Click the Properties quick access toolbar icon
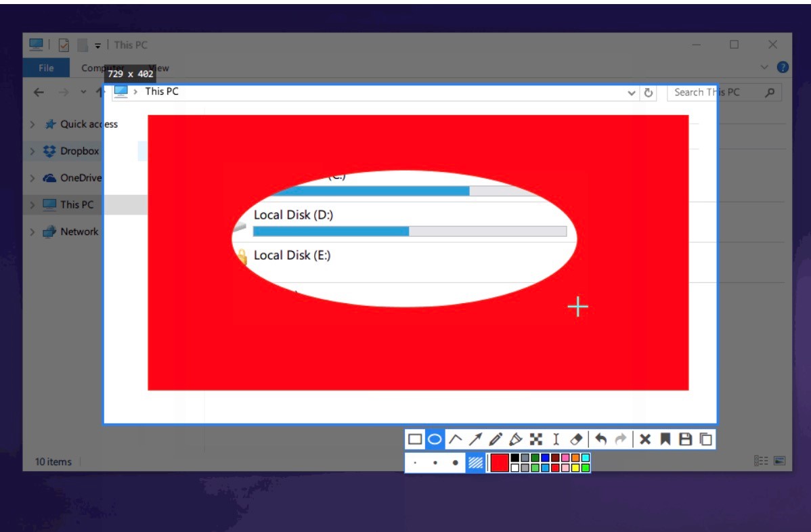 [x=64, y=45]
